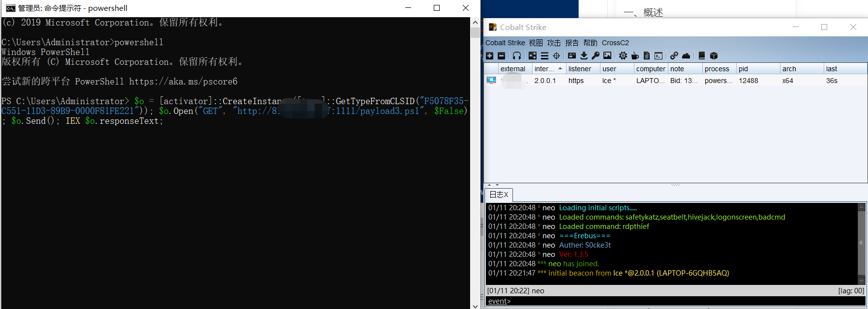Viewport: 868px width, 309px height.
Task: Open the credentials card icon
Action: coord(572,56)
